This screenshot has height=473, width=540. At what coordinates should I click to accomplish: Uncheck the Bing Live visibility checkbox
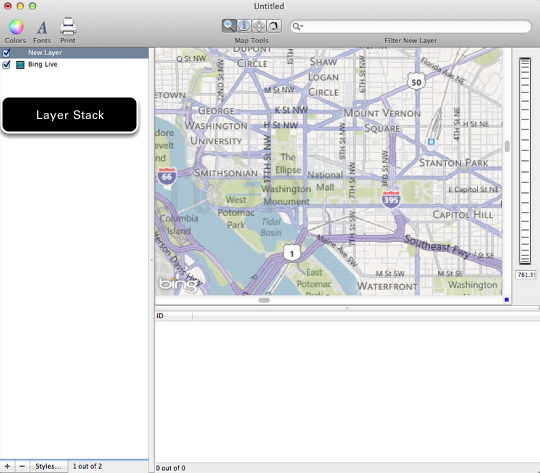click(x=6, y=64)
